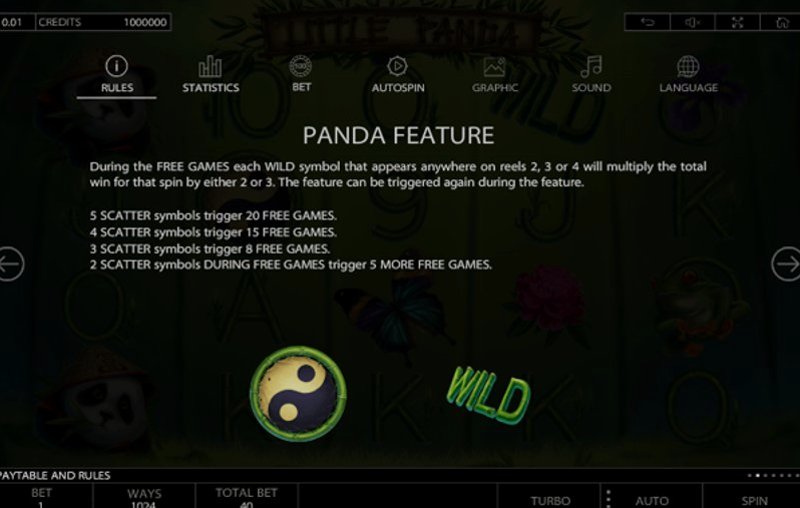Open the three-dot auto options menu

[608, 498]
